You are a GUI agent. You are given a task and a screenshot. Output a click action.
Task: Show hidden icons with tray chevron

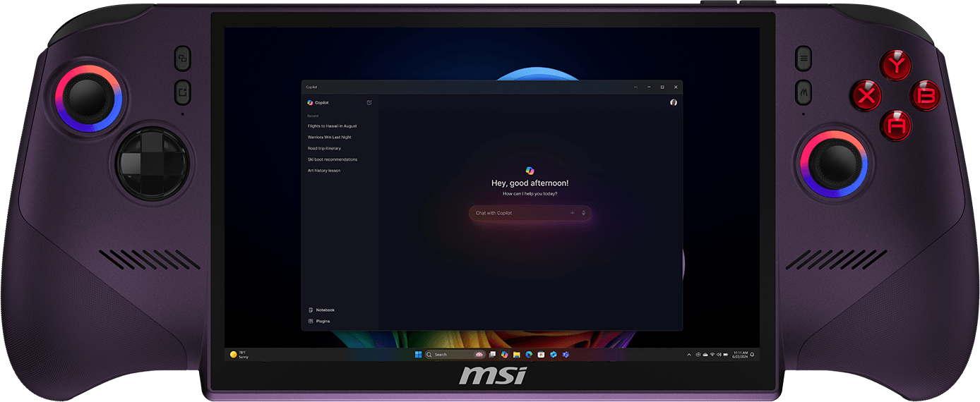tap(689, 355)
